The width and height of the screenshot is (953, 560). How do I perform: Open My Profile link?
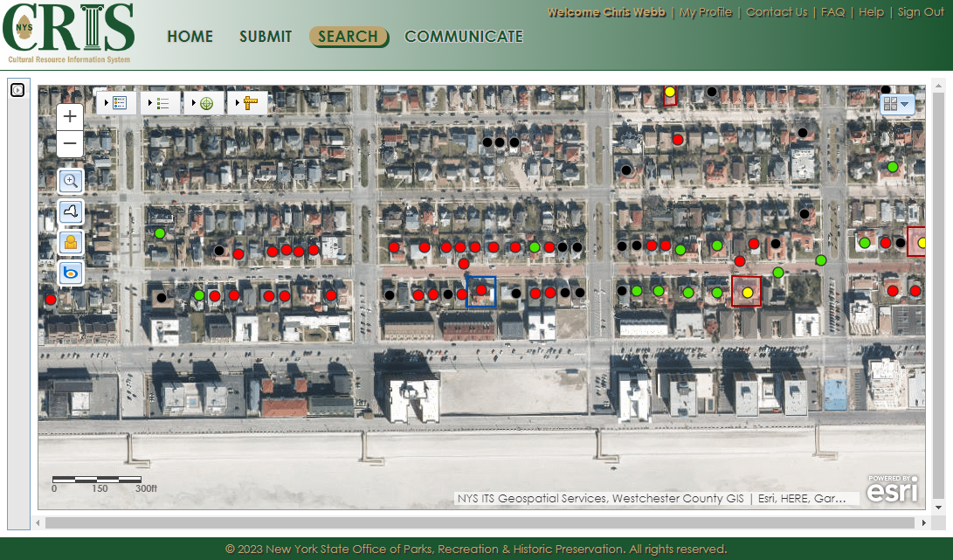706,12
